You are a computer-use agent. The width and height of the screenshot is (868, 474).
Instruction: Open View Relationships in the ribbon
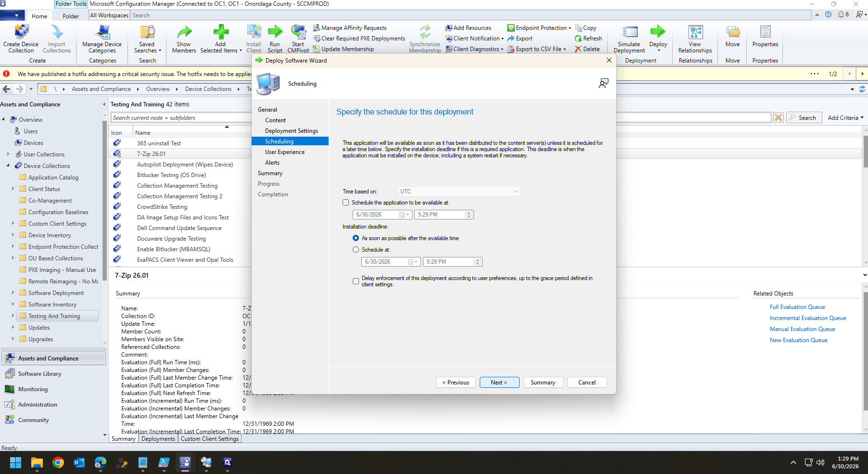click(695, 39)
